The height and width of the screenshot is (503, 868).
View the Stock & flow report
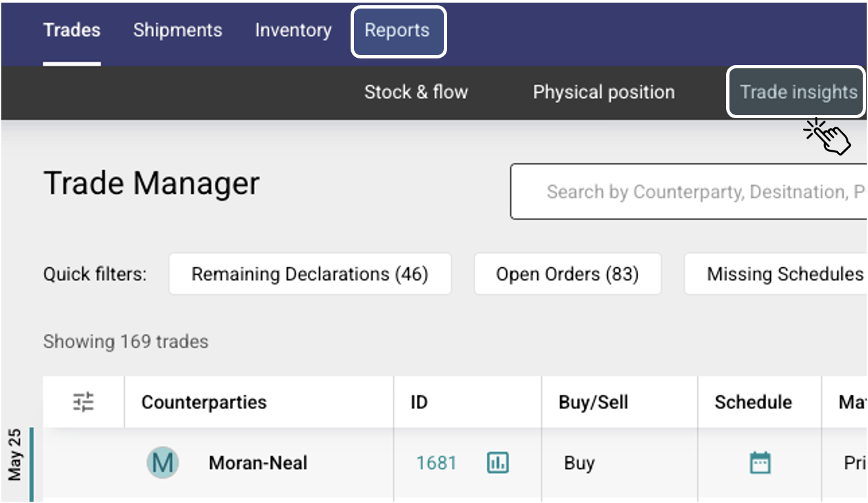click(415, 92)
